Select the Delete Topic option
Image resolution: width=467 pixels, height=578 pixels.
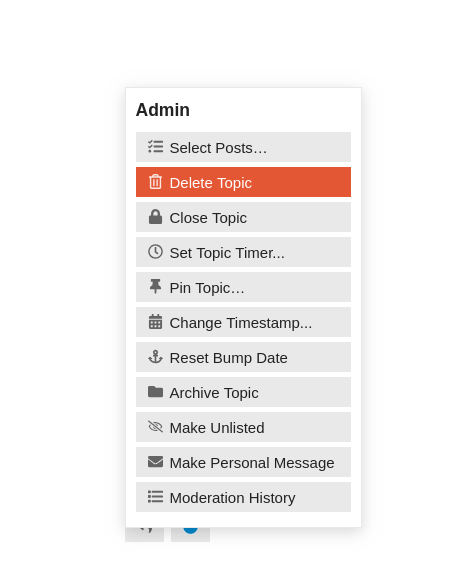point(243,182)
